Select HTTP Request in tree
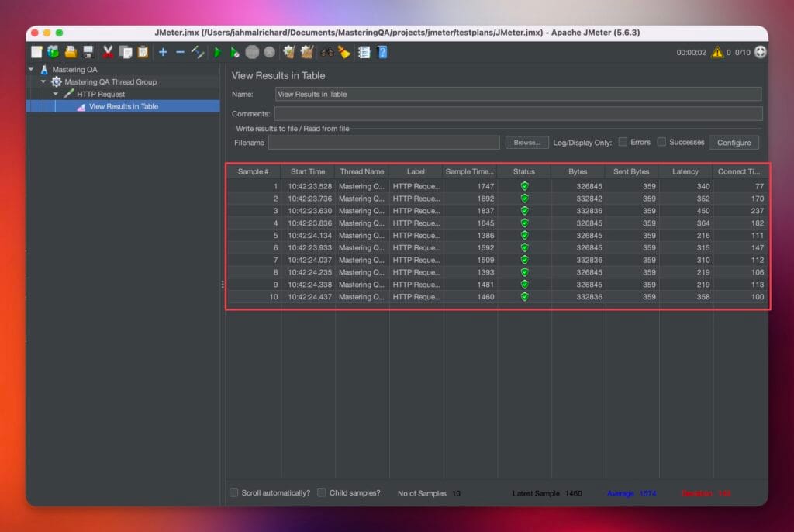This screenshot has height=532, width=794. tap(101, 95)
